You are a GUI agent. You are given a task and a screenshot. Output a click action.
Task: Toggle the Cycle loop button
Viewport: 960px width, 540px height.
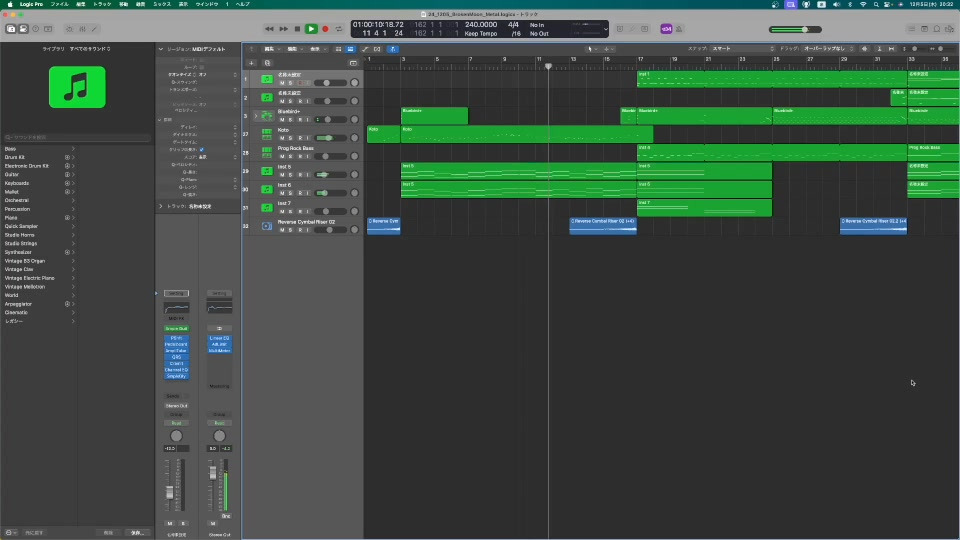(x=339, y=29)
